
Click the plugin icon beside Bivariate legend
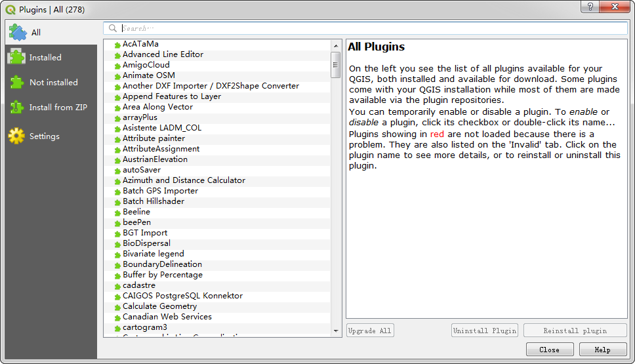pyautogui.click(x=117, y=254)
